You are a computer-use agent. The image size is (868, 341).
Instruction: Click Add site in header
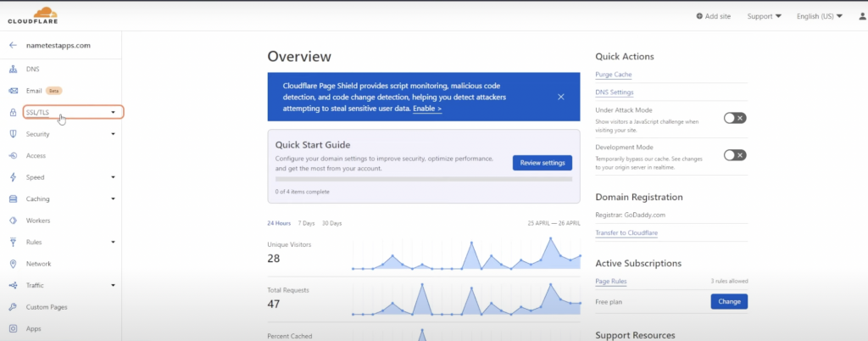714,16
